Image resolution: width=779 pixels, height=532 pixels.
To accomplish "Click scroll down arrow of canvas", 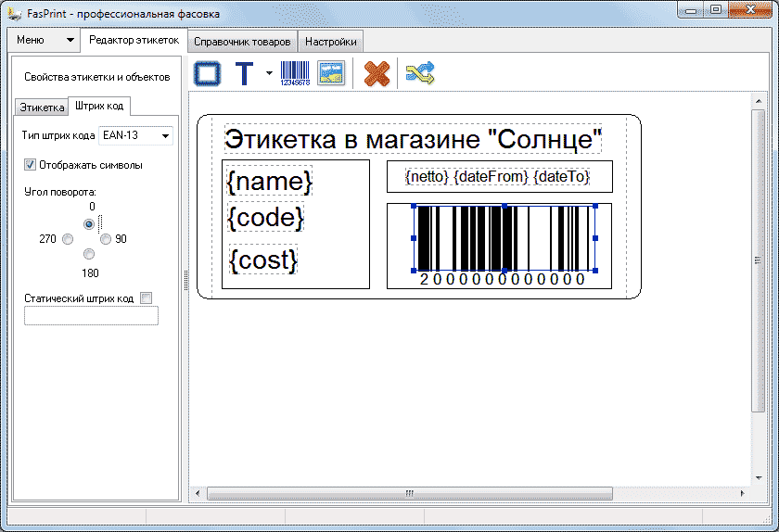I will click(x=759, y=478).
